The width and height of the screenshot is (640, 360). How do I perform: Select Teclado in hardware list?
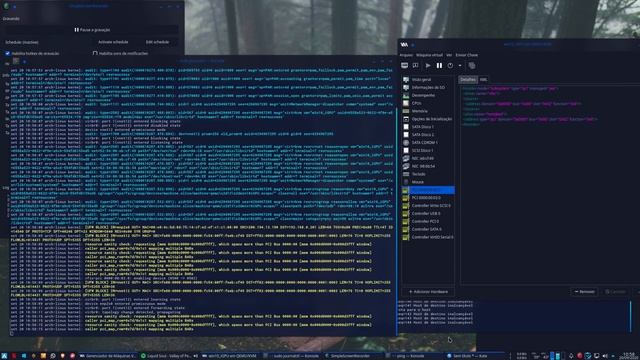(x=428, y=174)
